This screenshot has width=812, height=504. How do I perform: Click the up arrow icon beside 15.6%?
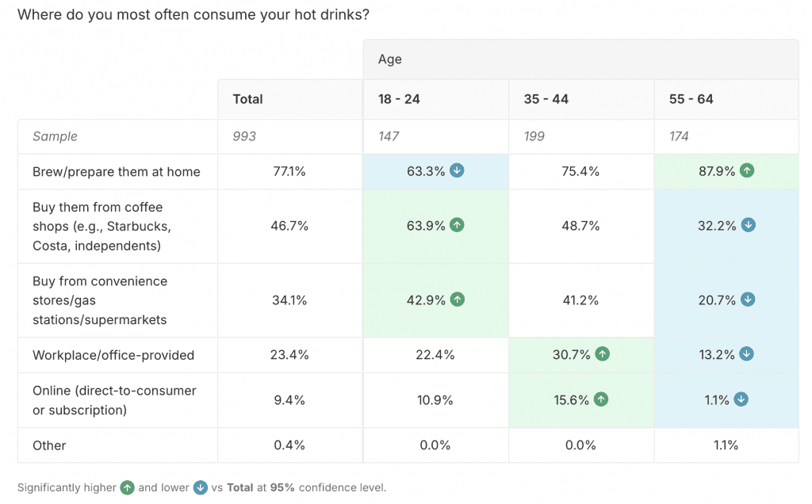(x=601, y=399)
